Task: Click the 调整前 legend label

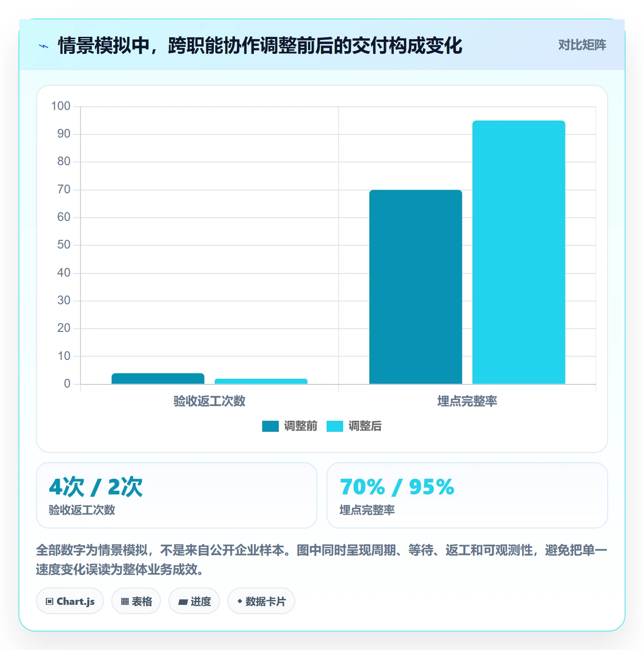Action: (x=300, y=426)
